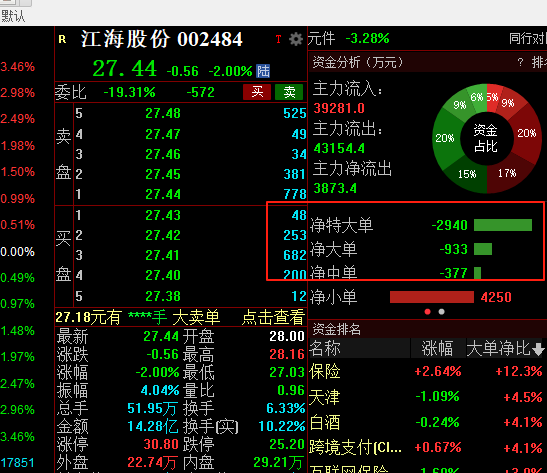This screenshot has height=473, width=547.
Task: Click 点击查看 to view large sell orders
Action: tap(273, 317)
